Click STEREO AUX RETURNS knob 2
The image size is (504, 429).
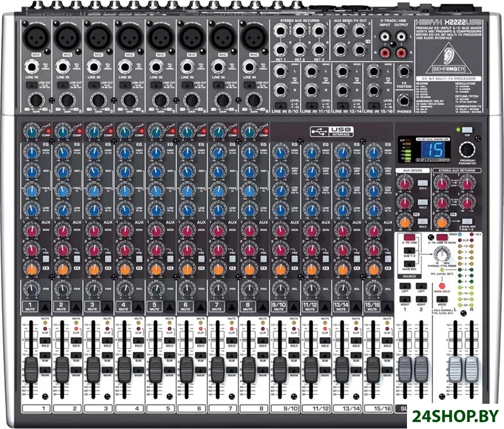pyautogui.click(x=442, y=202)
